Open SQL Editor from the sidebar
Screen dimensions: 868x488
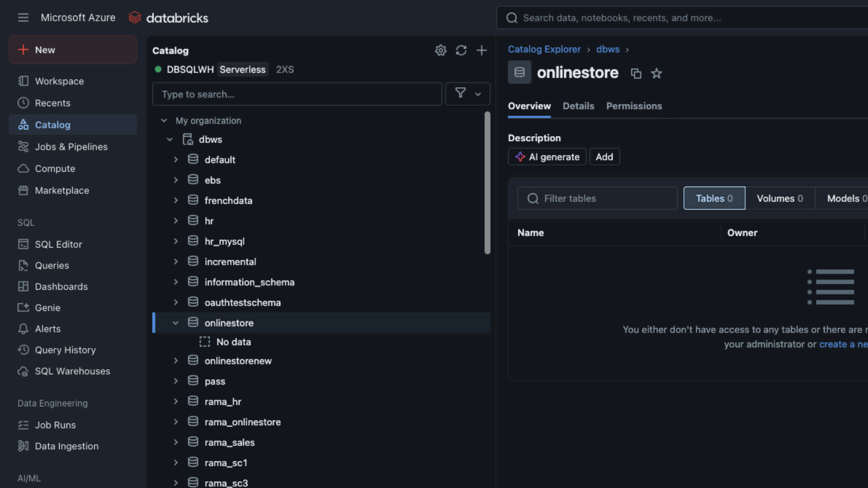pos(58,244)
